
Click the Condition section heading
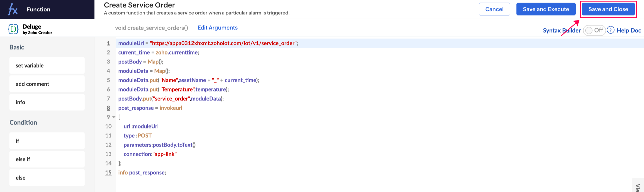pos(23,122)
